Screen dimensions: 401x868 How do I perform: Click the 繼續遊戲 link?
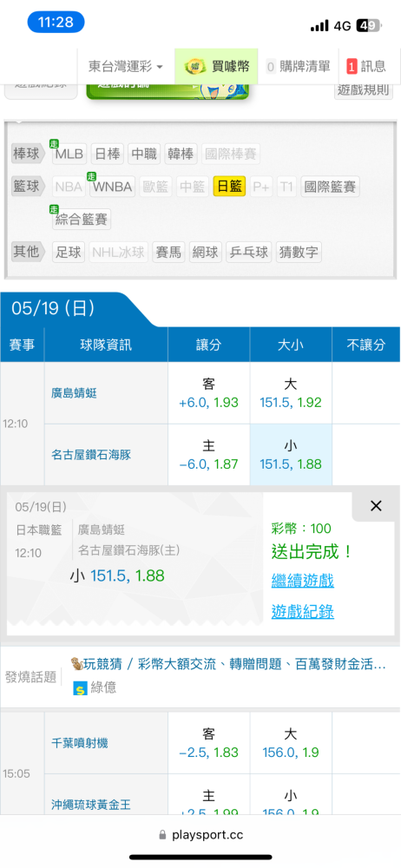[302, 581]
